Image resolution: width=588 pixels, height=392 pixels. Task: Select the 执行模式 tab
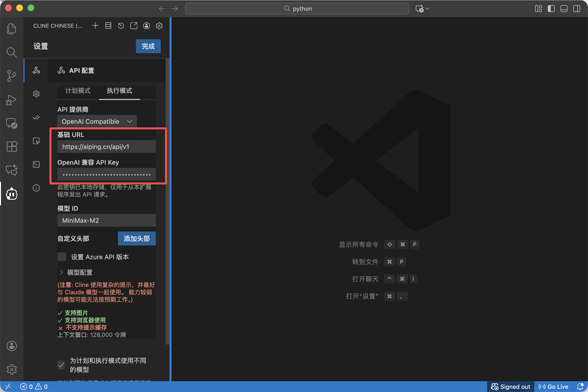point(119,91)
